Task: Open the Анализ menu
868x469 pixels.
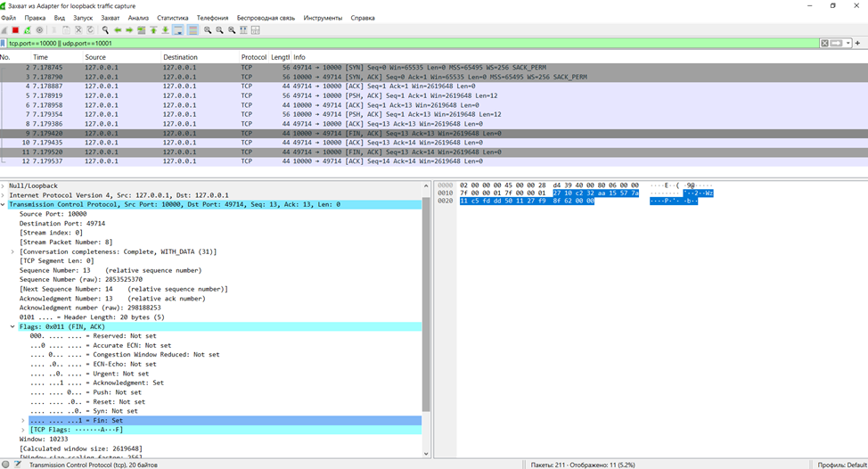Action: click(138, 18)
